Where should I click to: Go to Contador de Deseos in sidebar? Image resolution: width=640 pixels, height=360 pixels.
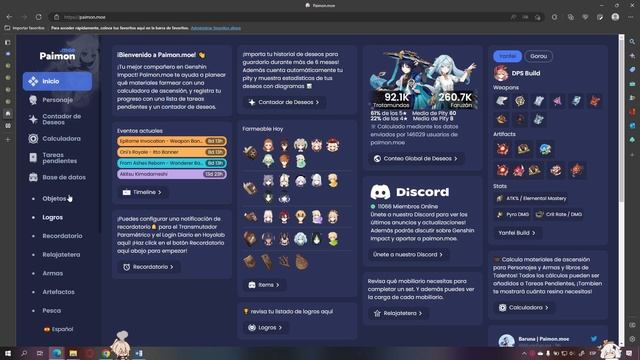[x=57, y=119]
